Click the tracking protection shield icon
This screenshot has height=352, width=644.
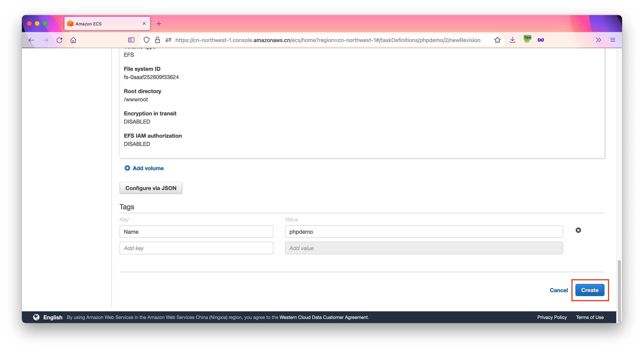147,40
